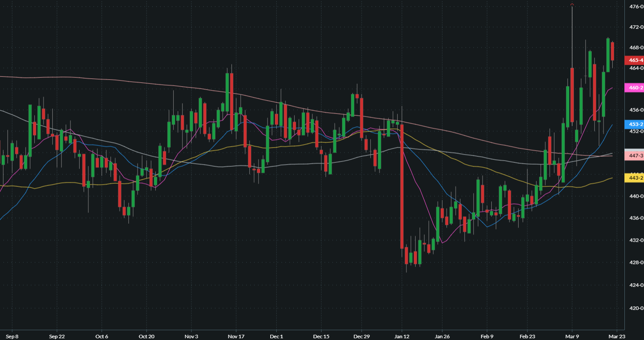Select the last red candle on the chart
Viewport: 644px width, 340px height.
[613, 51]
